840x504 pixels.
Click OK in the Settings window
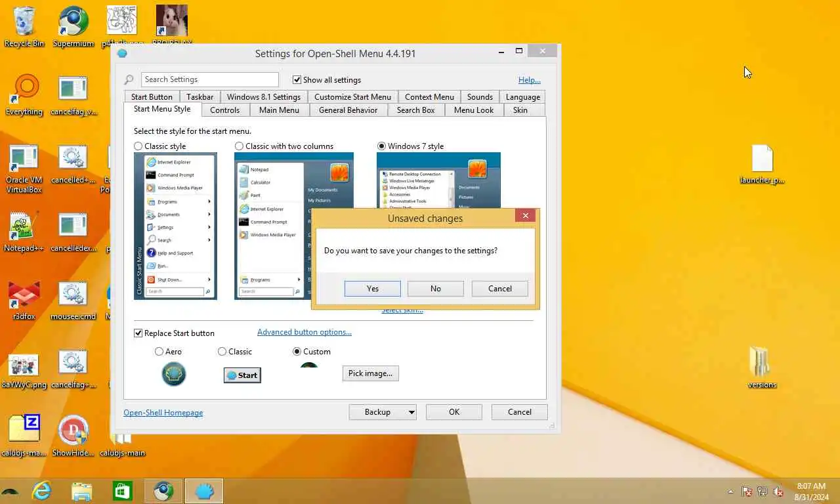[454, 412]
